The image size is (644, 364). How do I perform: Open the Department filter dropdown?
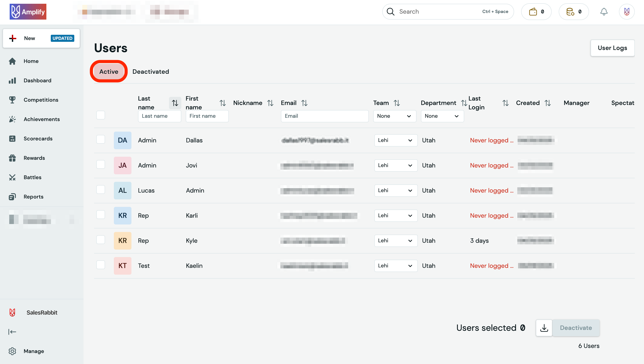(x=442, y=116)
